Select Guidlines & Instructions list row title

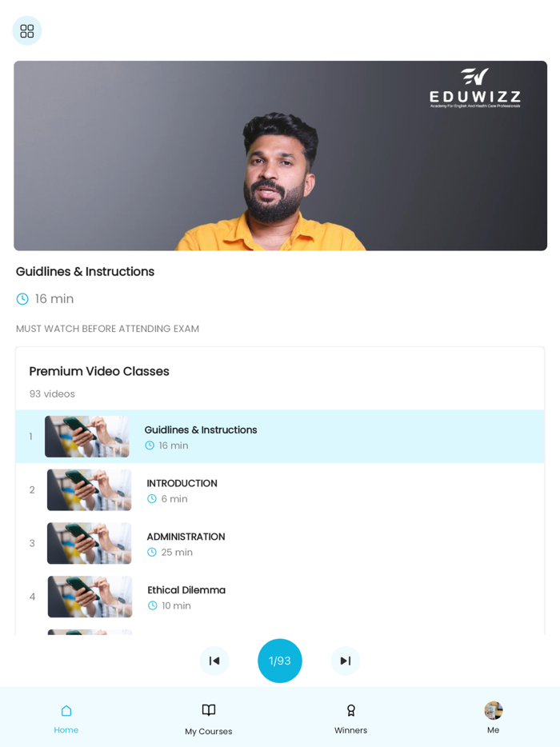(201, 429)
